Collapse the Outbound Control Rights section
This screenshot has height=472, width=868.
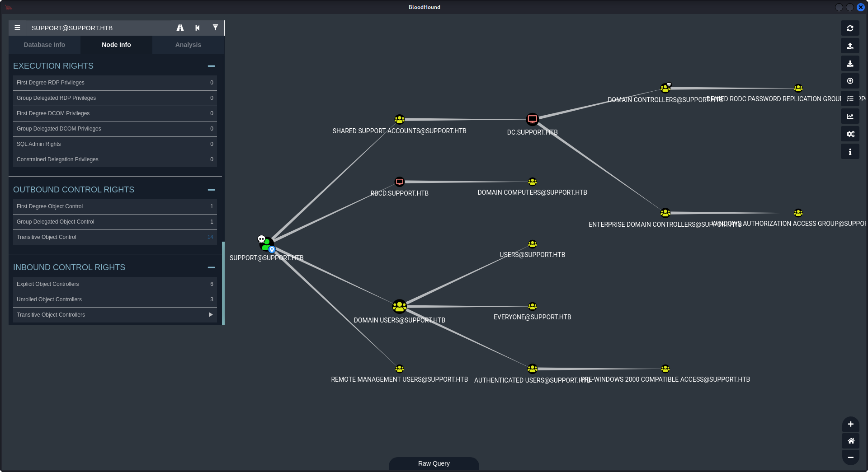coord(211,190)
